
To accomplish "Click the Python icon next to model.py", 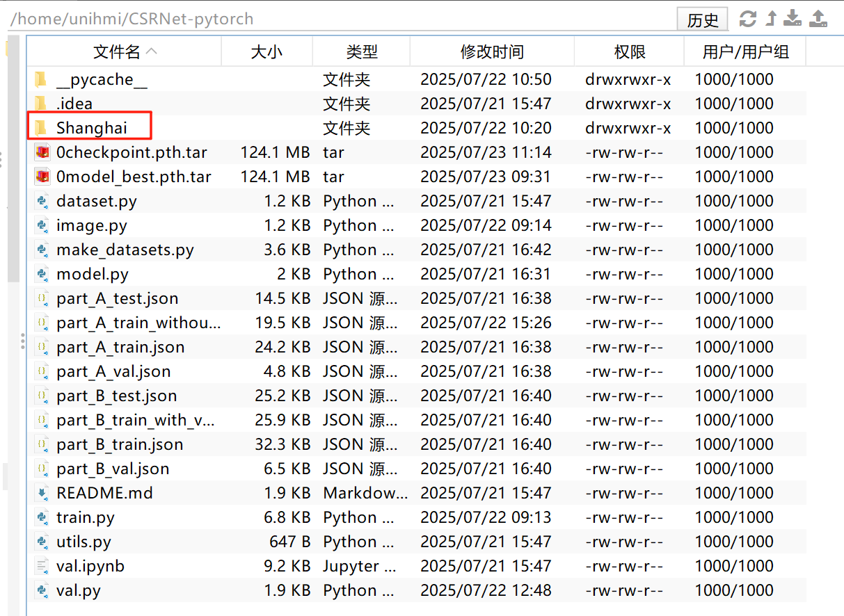I will point(42,274).
